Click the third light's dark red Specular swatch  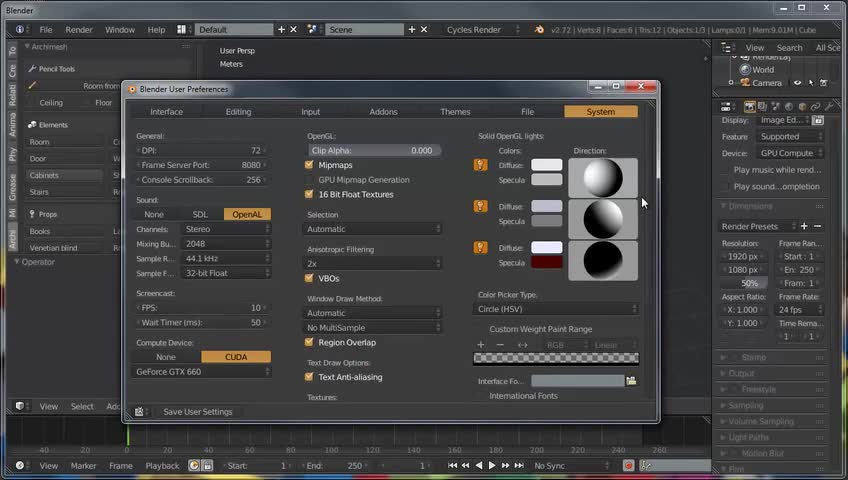[547, 262]
